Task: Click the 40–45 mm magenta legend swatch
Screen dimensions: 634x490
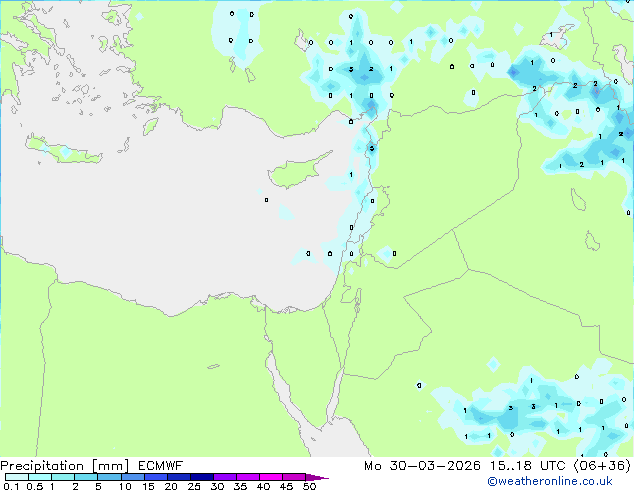Action: coord(271,477)
